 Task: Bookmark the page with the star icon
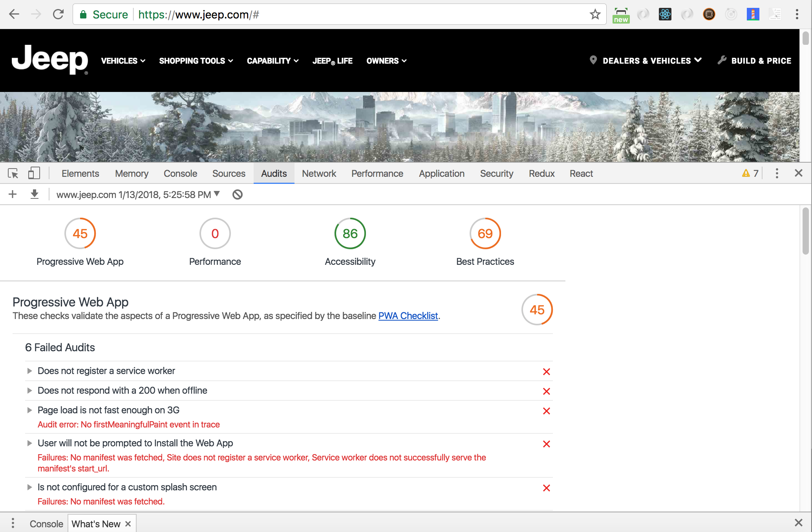click(x=595, y=15)
